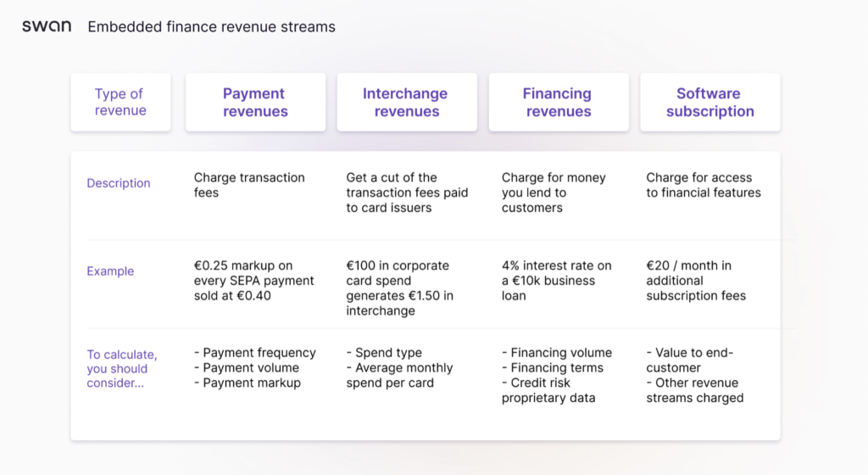Click the "Type of revenue" header card

(x=120, y=102)
